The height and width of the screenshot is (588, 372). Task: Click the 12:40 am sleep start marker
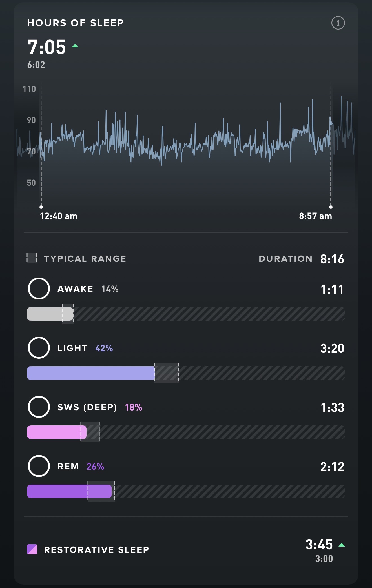41,207
